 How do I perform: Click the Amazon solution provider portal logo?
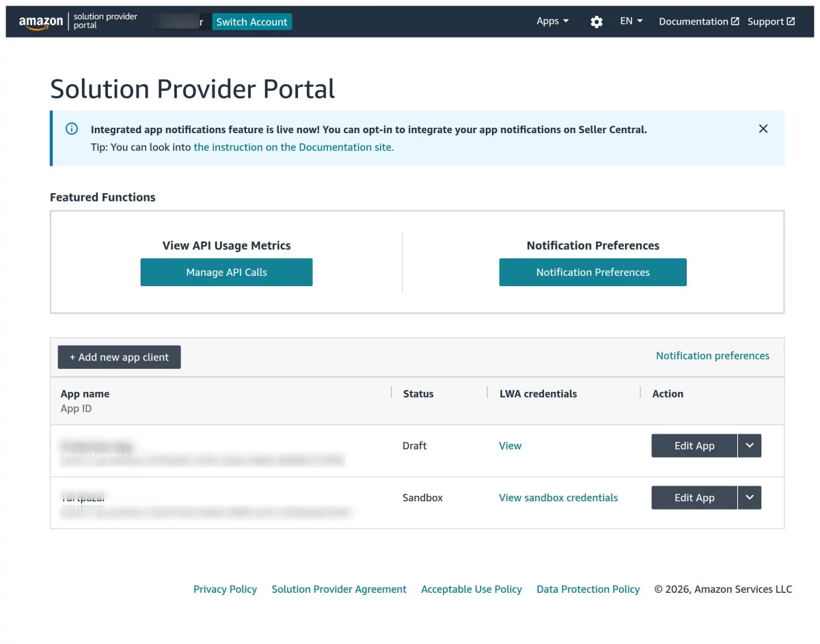click(x=78, y=21)
